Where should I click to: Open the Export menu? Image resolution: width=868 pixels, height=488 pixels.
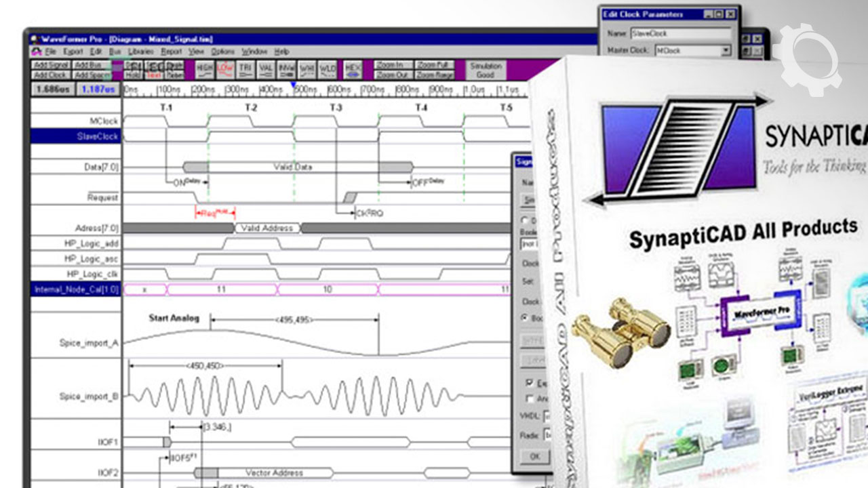point(73,52)
